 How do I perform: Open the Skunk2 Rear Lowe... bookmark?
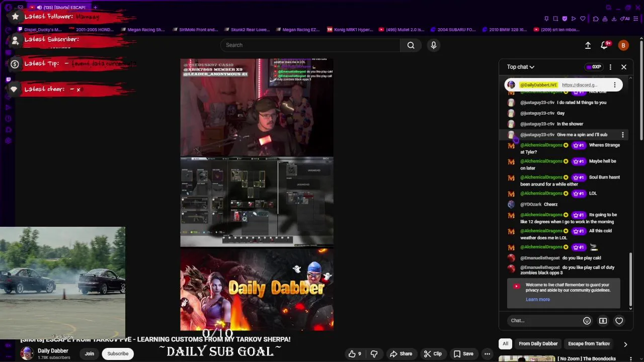point(247,30)
